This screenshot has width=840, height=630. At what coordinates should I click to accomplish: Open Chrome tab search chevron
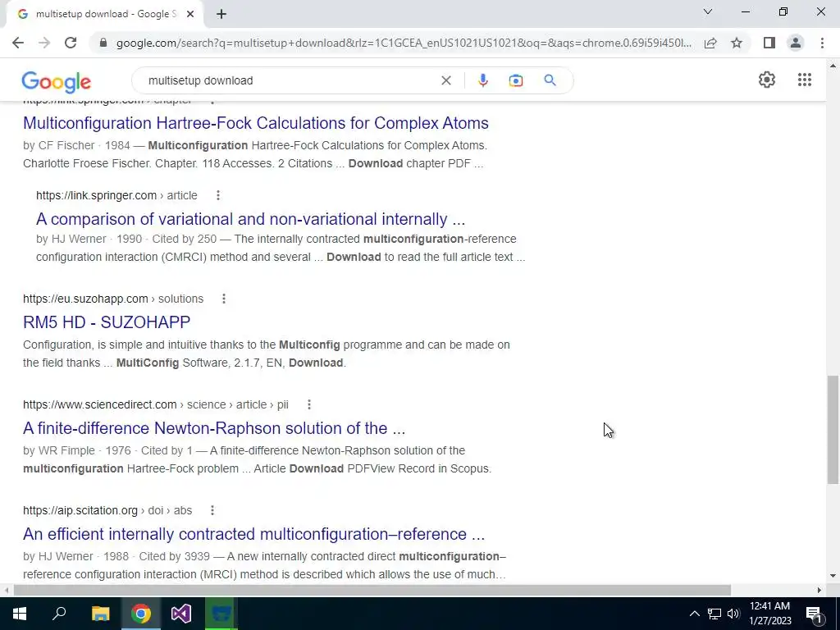coord(708,11)
